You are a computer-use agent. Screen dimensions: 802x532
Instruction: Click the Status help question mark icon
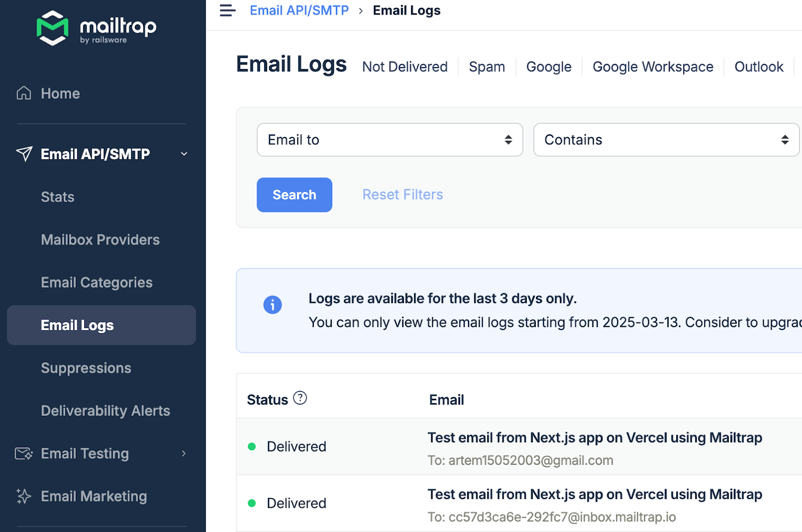[x=300, y=398]
